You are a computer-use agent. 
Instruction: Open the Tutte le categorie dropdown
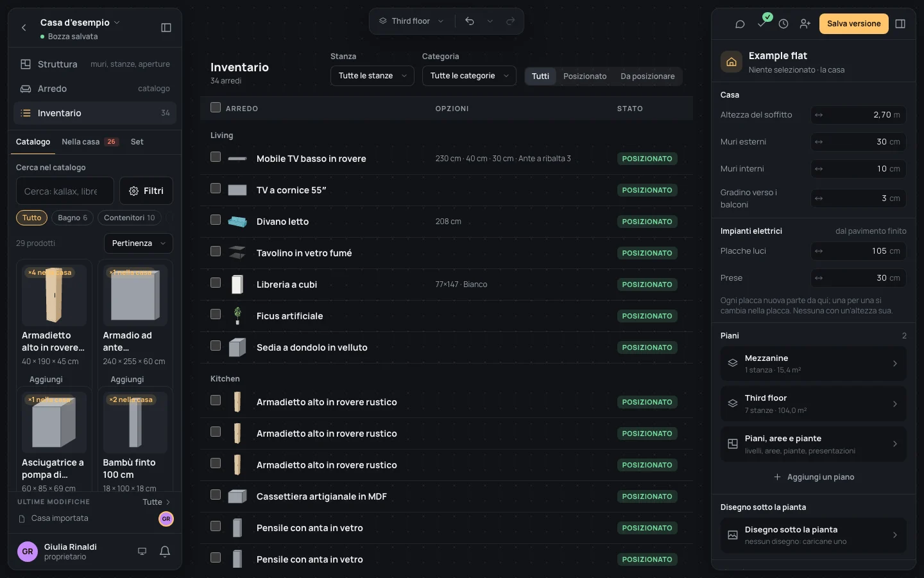(469, 76)
